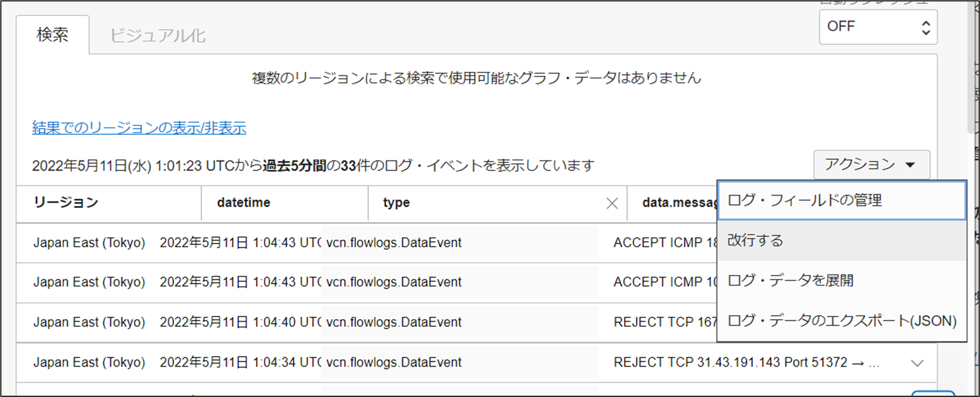The width and height of the screenshot is (980, 397).
Task: Click the 1:04:34 datetime cell
Action: click(x=240, y=363)
